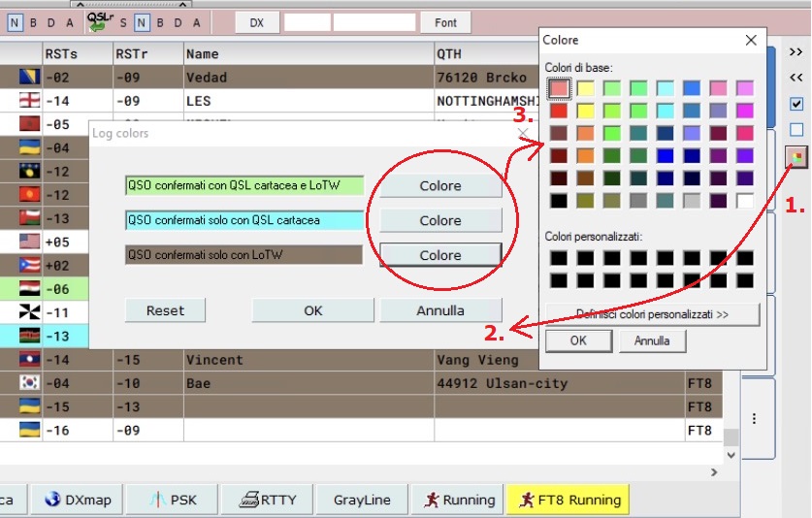Click the wide input field left of Font
Image resolution: width=812 pixels, height=518 pixels.
(374, 22)
